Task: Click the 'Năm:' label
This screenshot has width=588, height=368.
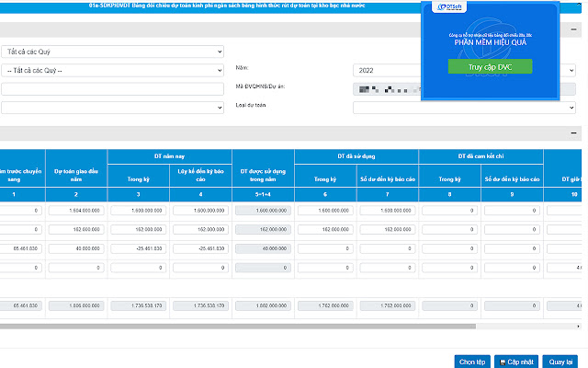Action: (x=242, y=67)
